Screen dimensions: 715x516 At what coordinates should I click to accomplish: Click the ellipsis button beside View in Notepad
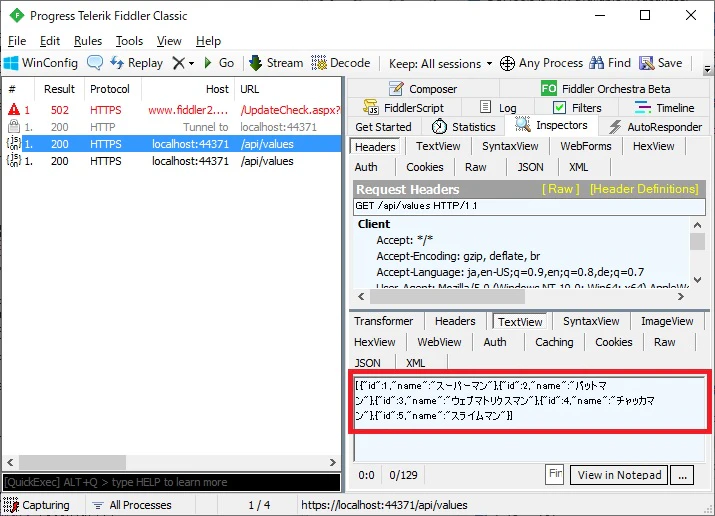[x=682, y=475]
